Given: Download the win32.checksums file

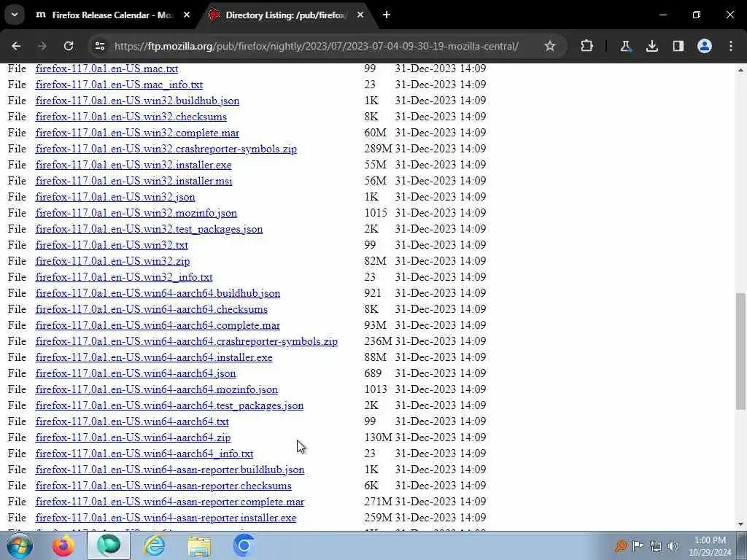Looking at the screenshot, I should coord(131,117).
